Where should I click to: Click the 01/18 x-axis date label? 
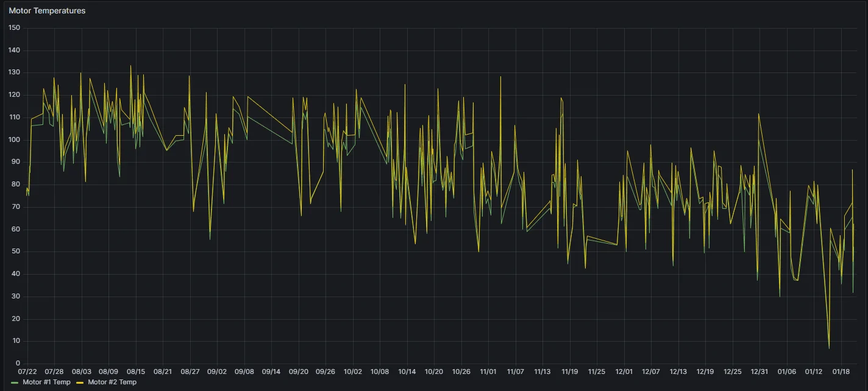tap(841, 371)
